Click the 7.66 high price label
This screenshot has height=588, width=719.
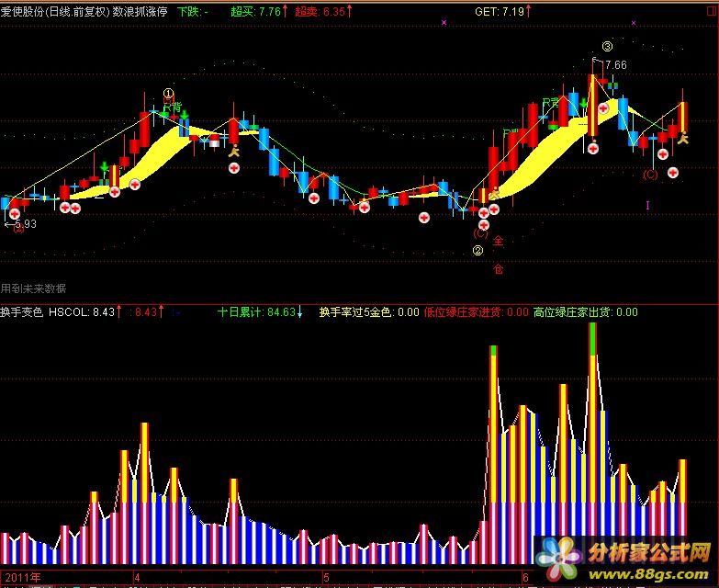[x=615, y=65]
